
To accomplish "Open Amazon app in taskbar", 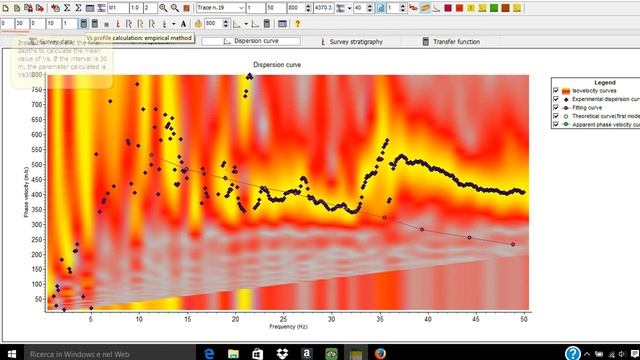I will [307, 353].
